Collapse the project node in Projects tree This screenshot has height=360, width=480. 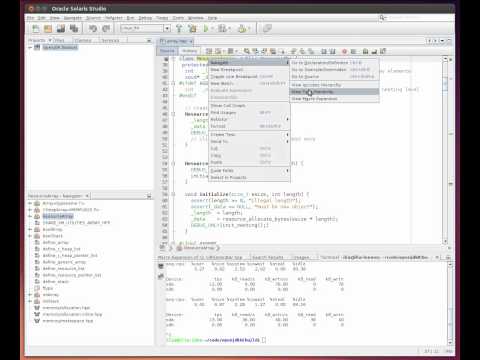pyautogui.click(x=30, y=47)
